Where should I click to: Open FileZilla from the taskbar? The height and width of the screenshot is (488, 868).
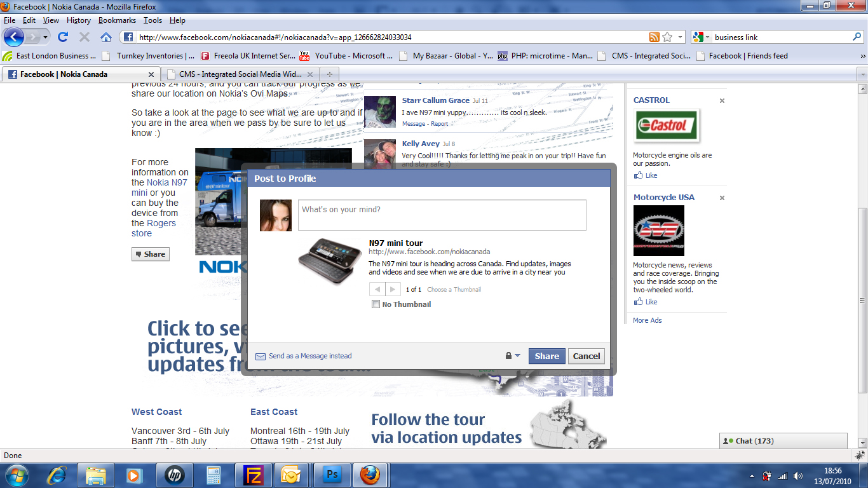point(253,475)
